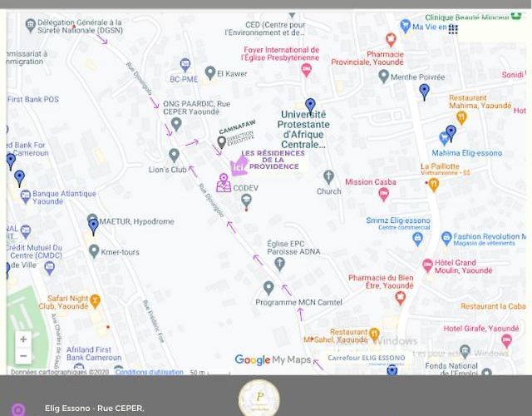Click the Restaurant Sahel fork icon

(x=374, y=334)
